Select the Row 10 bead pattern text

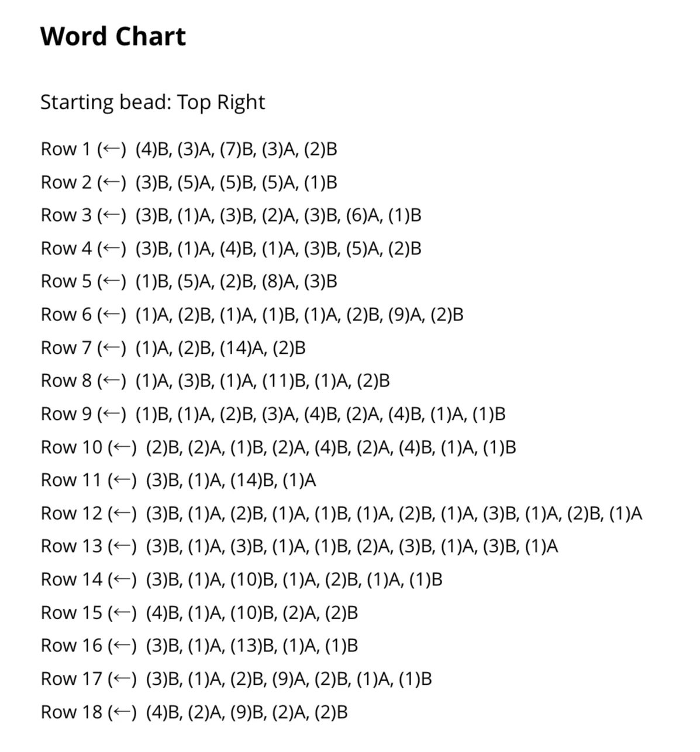pyautogui.click(x=278, y=448)
